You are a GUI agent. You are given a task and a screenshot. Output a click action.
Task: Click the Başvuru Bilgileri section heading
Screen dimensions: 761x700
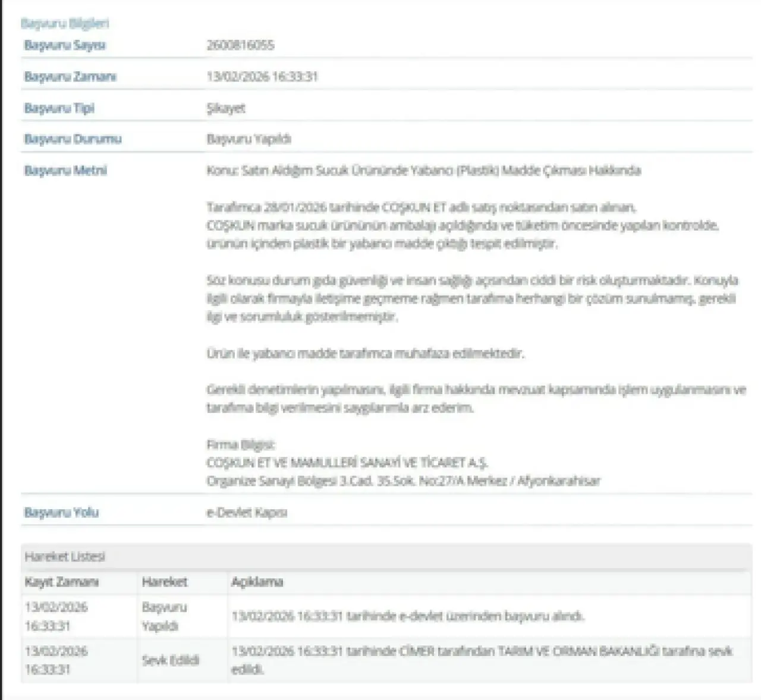(x=65, y=24)
